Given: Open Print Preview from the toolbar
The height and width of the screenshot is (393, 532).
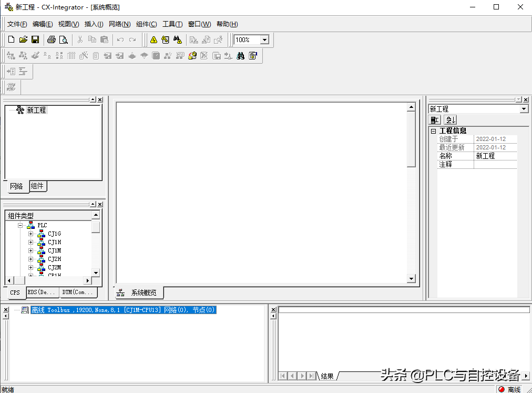Looking at the screenshot, I should click(x=63, y=40).
